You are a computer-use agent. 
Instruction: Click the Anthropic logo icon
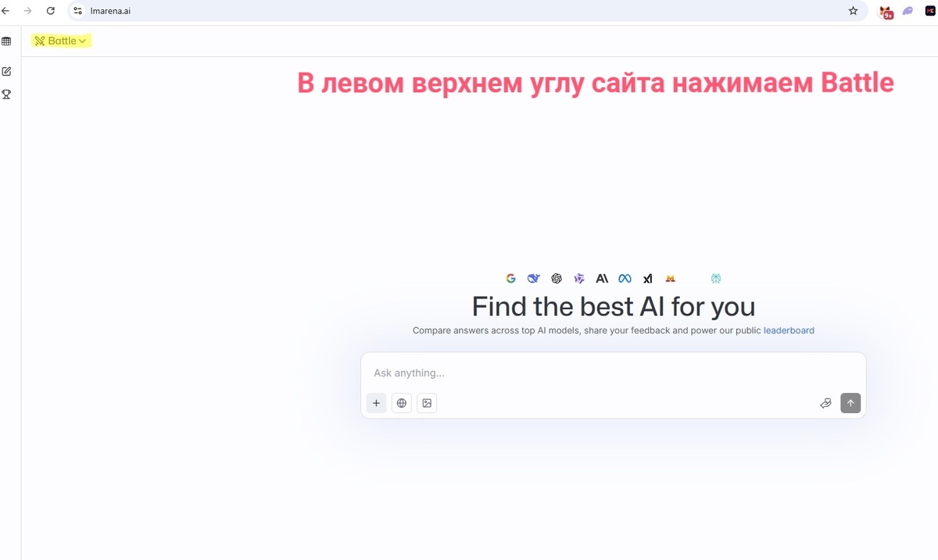[602, 278]
